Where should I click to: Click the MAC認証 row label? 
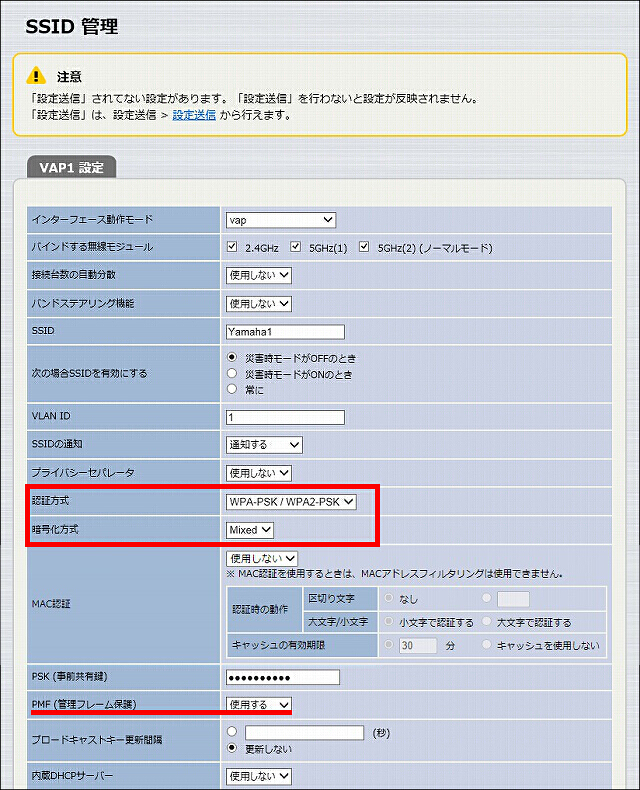pos(51,604)
